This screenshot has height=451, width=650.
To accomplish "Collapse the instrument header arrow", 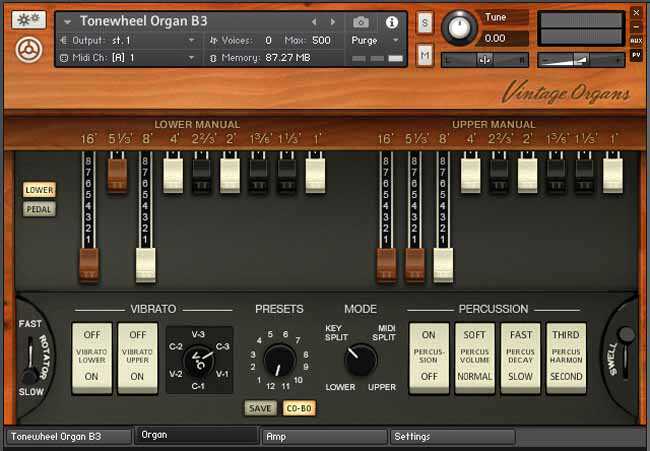I will coord(68,22).
